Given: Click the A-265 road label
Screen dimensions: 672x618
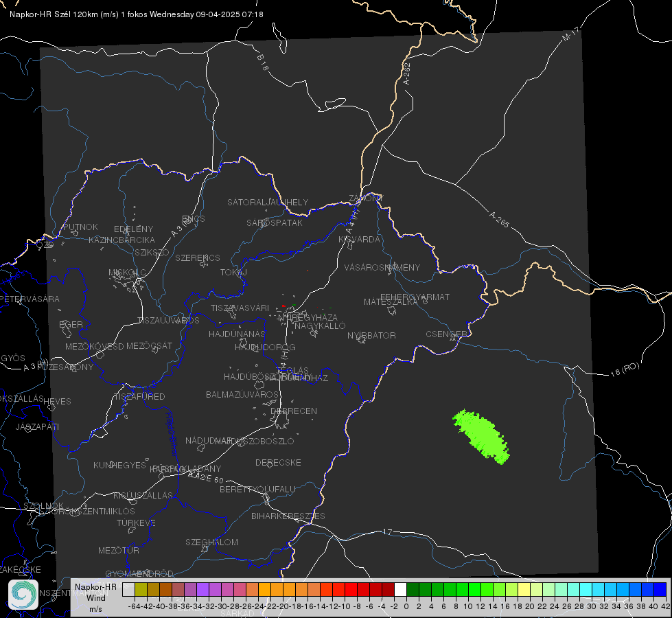Looking at the screenshot, I should [x=499, y=220].
